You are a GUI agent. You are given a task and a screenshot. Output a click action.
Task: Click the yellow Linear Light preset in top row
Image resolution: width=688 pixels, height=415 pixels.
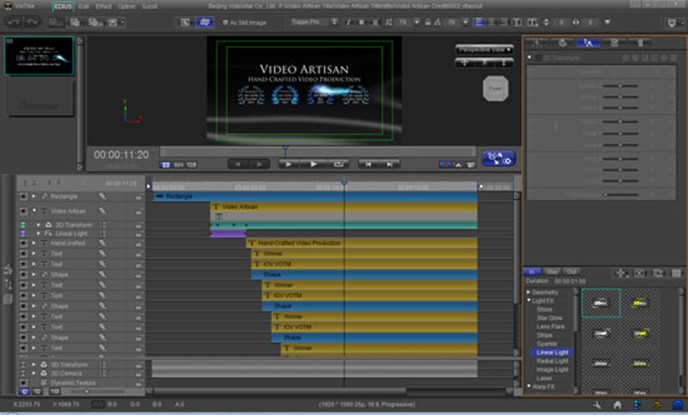(640, 303)
